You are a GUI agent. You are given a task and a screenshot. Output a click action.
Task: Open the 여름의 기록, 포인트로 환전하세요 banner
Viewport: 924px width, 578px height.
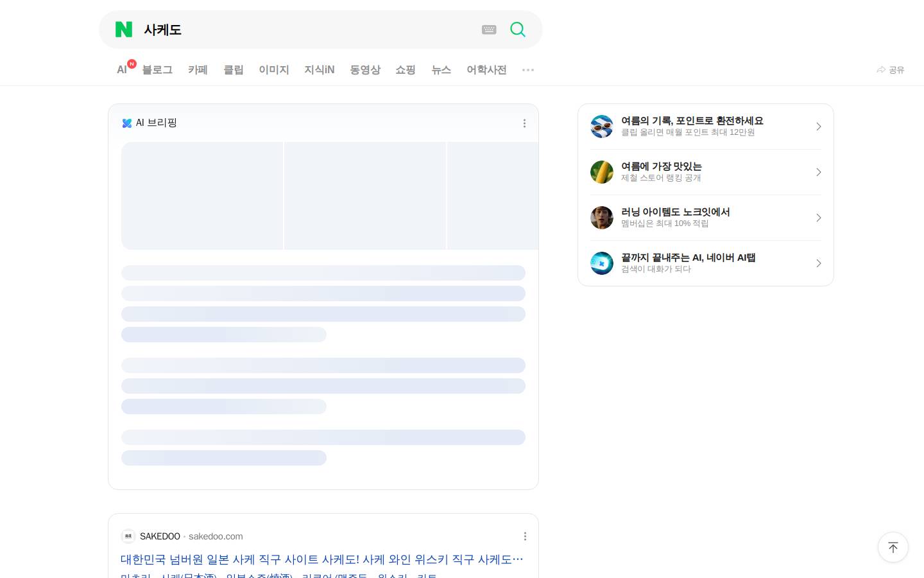(706, 127)
